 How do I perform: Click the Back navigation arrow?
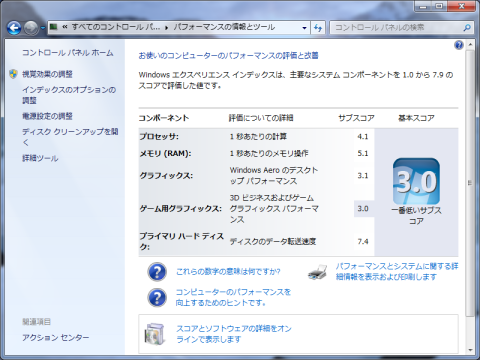(x=14, y=28)
